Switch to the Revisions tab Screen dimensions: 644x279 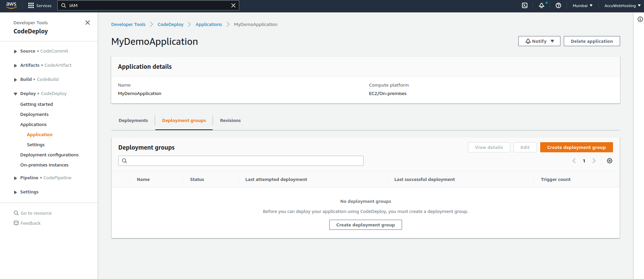[x=230, y=121]
